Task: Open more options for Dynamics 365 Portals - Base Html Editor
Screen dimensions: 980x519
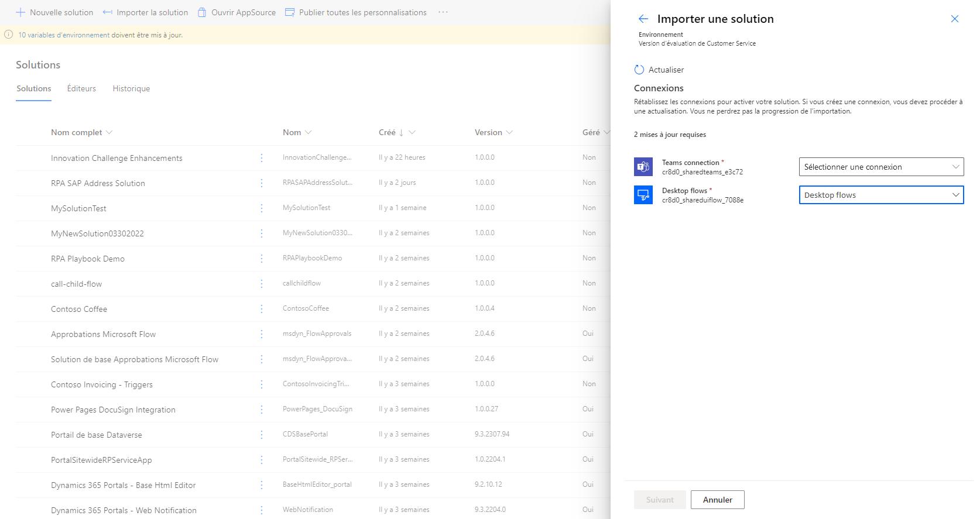Action: (262, 485)
